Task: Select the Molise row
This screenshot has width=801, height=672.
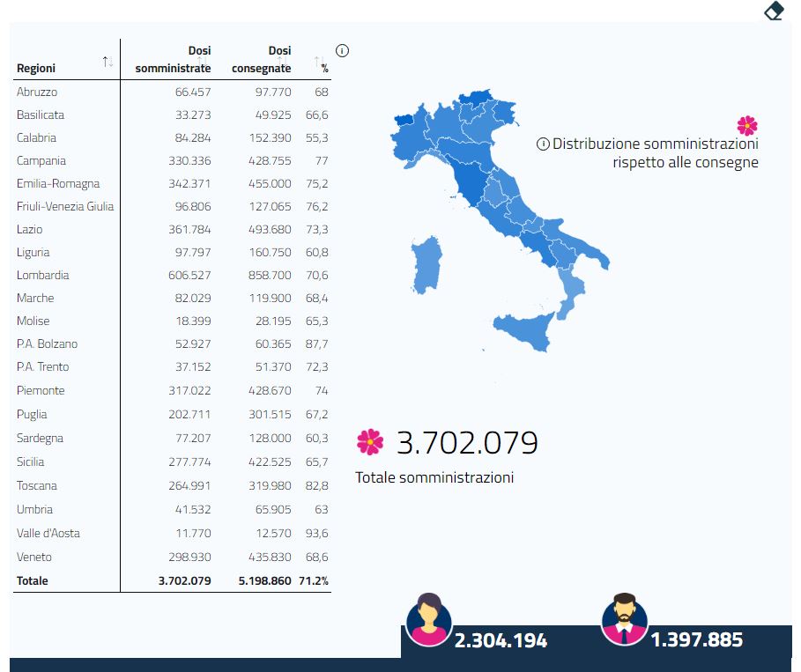Action: (x=172, y=321)
